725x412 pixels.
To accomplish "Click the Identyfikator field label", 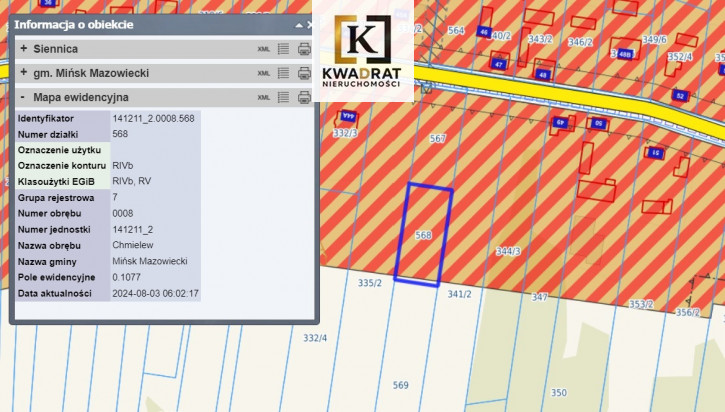I will [46, 118].
